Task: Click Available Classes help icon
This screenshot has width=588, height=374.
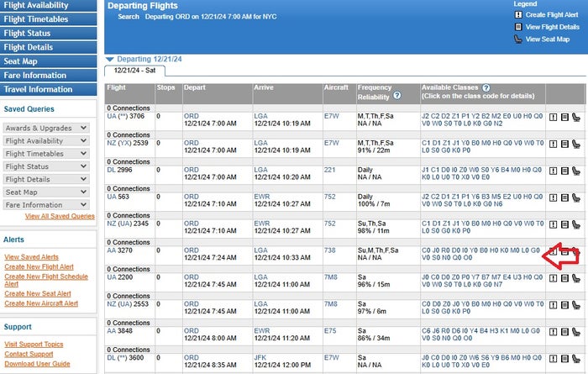Action: pyautogui.click(x=486, y=87)
